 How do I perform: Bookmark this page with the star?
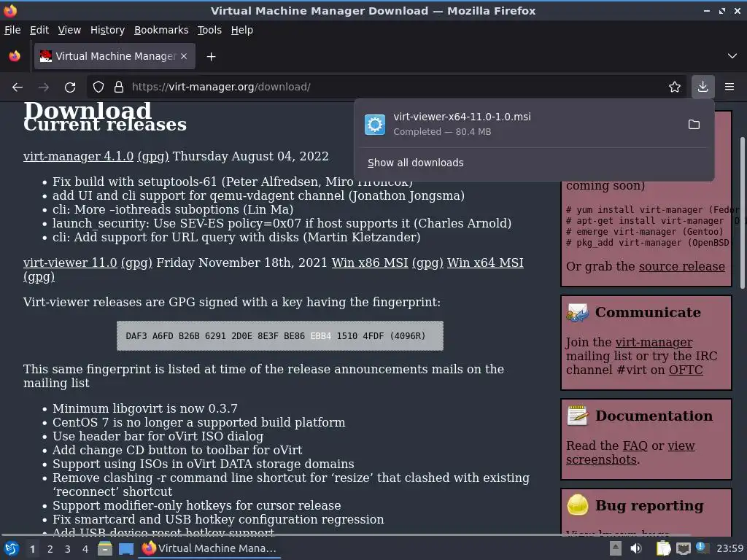point(675,87)
